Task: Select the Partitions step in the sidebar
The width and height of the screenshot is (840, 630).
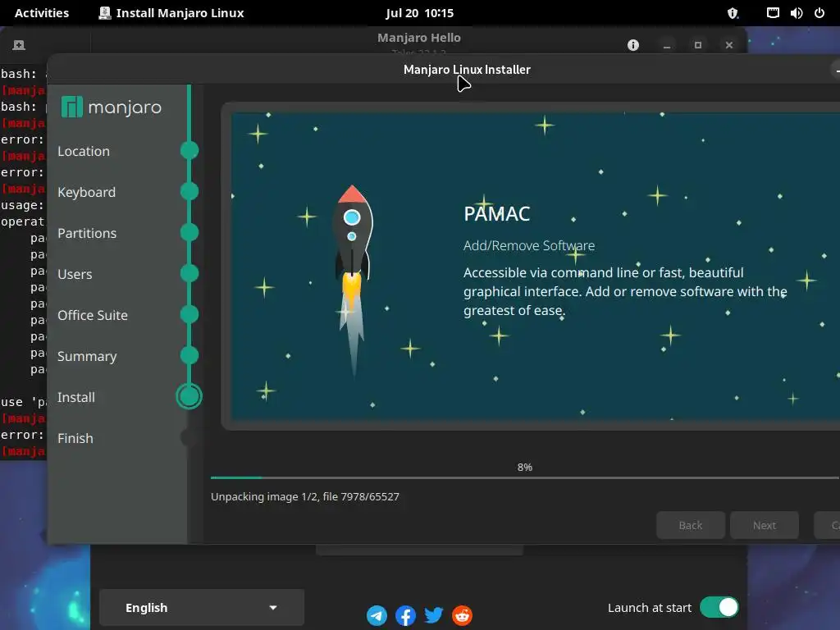Action: pos(87,234)
